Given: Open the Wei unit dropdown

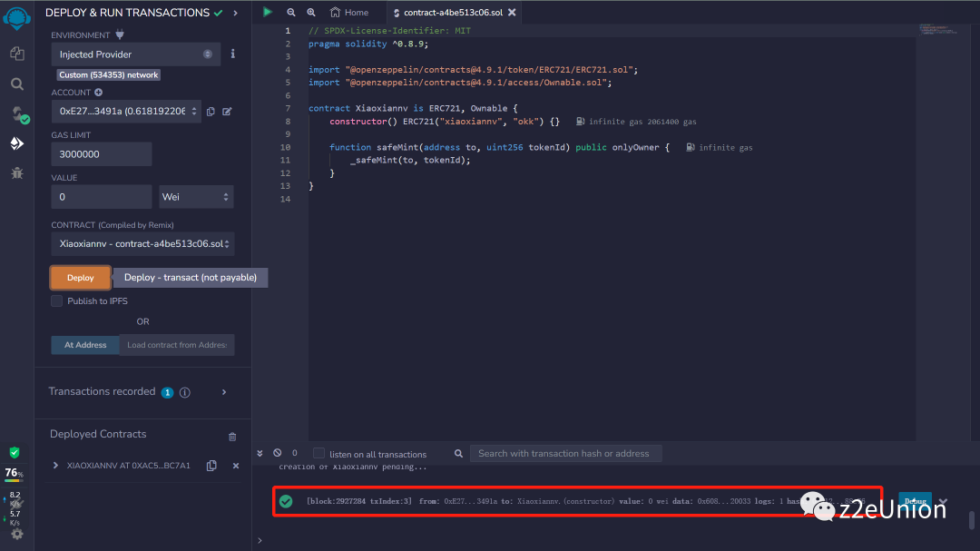Looking at the screenshot, I should 196,197.
